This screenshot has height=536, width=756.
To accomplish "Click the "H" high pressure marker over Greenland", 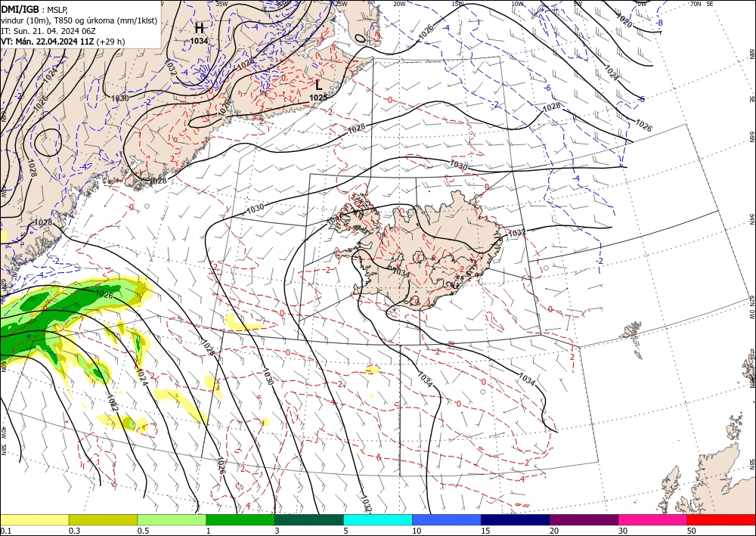I will pos(199,28).
